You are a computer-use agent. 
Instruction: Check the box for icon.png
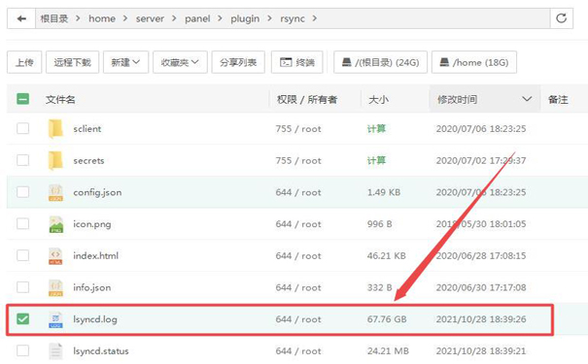coord(23,224)
